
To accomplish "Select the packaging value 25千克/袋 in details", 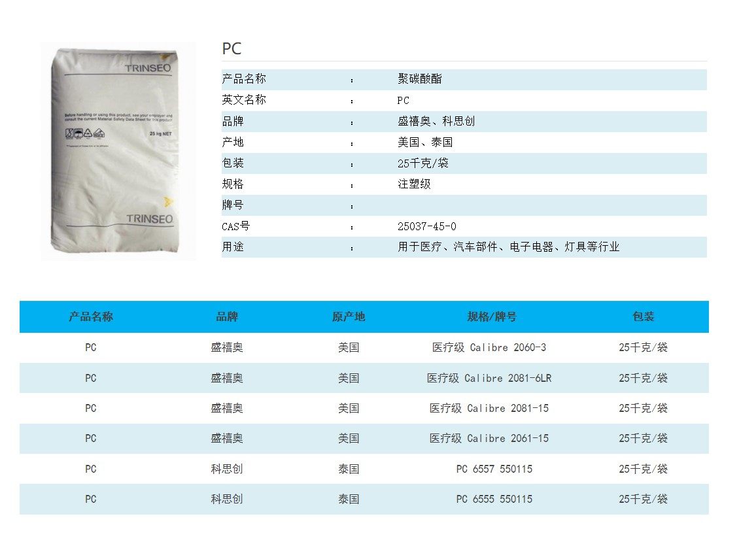I will [x=423, y=163].
